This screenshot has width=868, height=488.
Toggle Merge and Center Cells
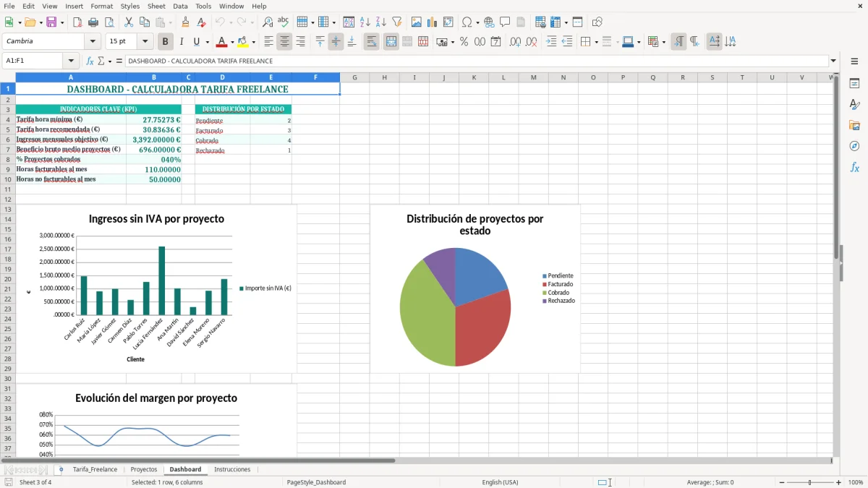tap(391, 42)
